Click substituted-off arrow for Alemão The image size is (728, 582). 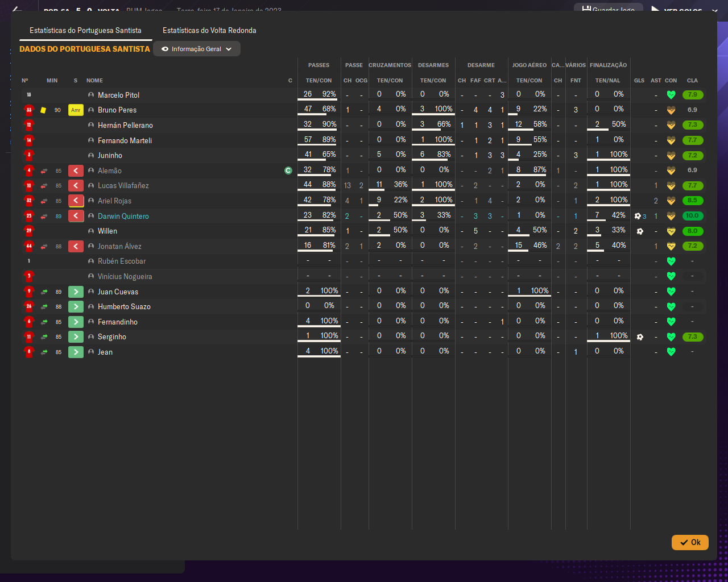76,171
